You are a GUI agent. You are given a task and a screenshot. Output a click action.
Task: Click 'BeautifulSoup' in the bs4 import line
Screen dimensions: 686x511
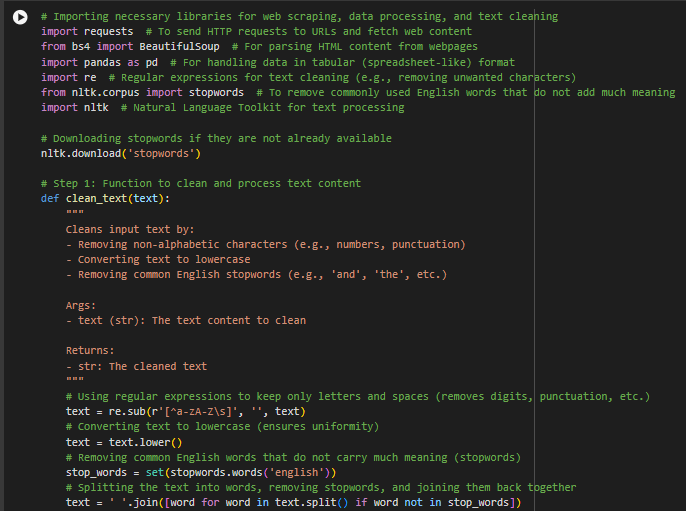(x=179, y=46)
